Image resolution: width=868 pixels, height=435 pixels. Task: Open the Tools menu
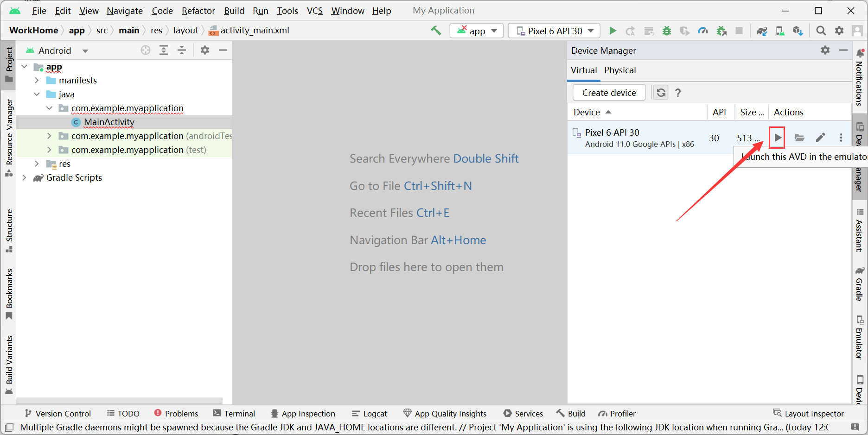(x=287, y=11)
